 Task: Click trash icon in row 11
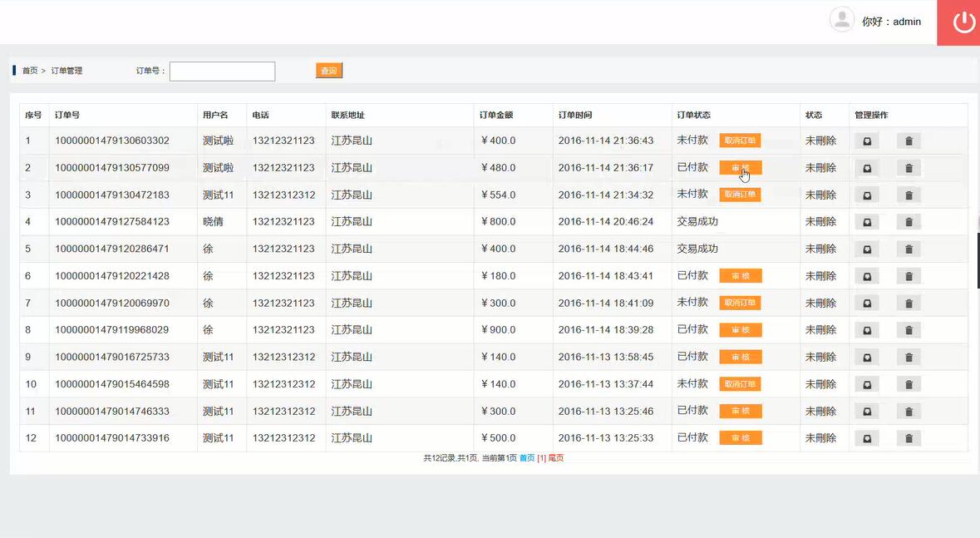(x=909, y=411)
